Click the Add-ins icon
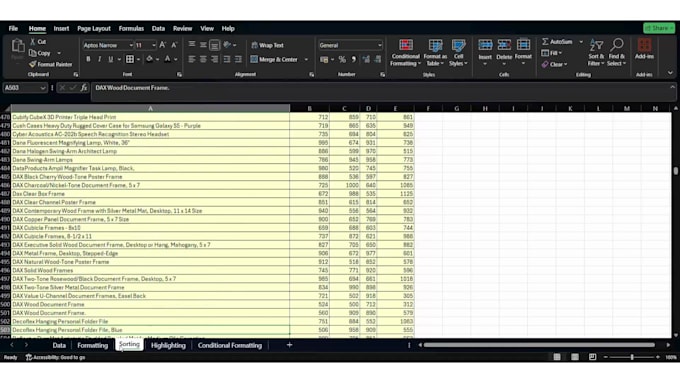This screenshot has width=680, height=383. tap(644, 45)
